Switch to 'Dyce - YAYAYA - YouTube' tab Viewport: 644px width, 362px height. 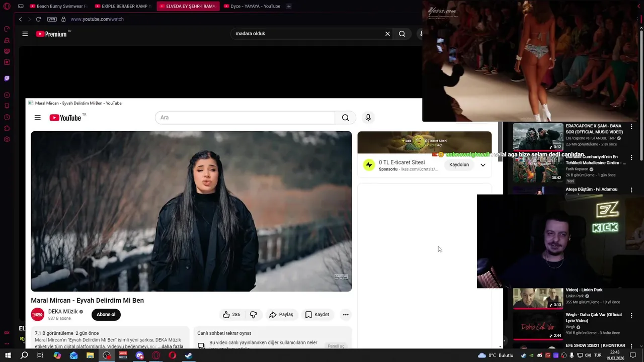[x=252, y=7]
